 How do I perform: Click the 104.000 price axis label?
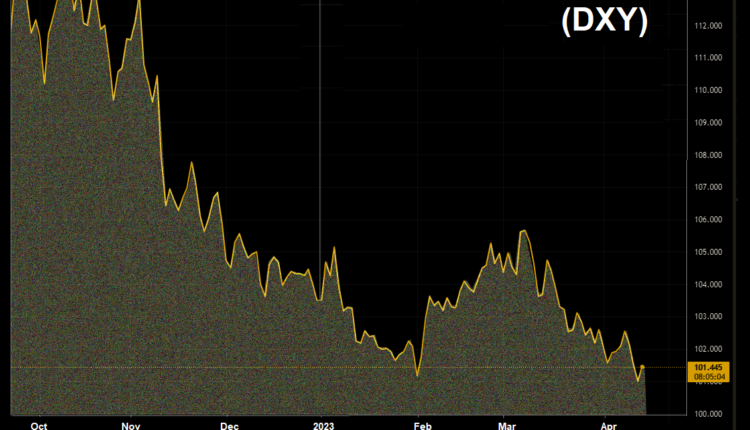point(708,284)
